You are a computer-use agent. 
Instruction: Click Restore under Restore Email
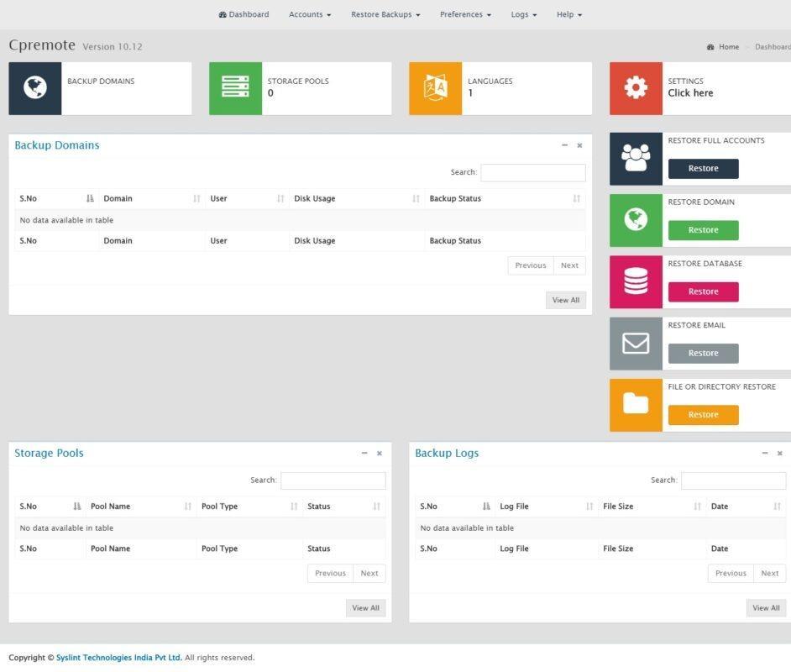pos(703,353)
